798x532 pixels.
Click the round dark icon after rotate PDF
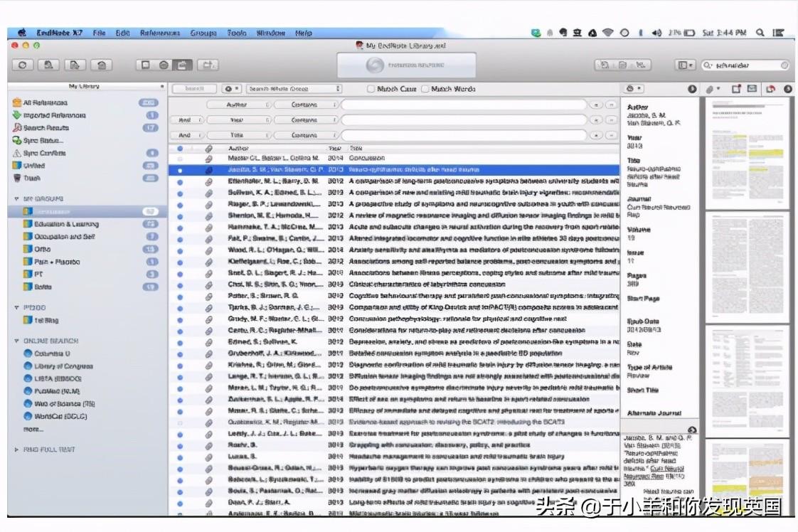[x=788, y=89]
